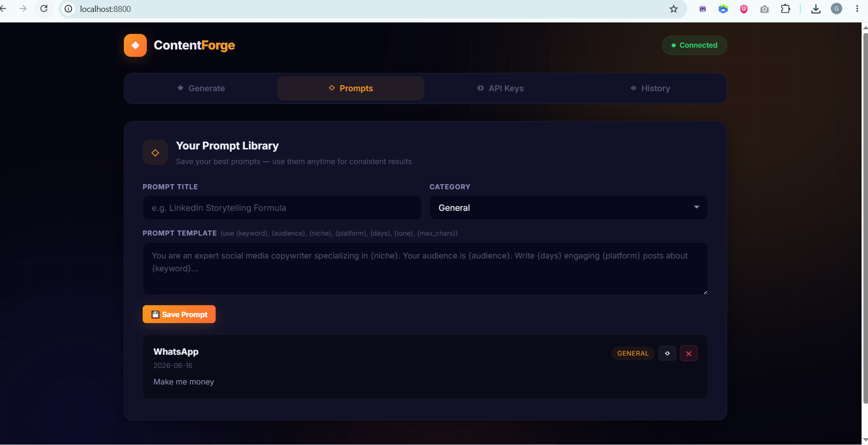Open the History tab

point(650,88)
